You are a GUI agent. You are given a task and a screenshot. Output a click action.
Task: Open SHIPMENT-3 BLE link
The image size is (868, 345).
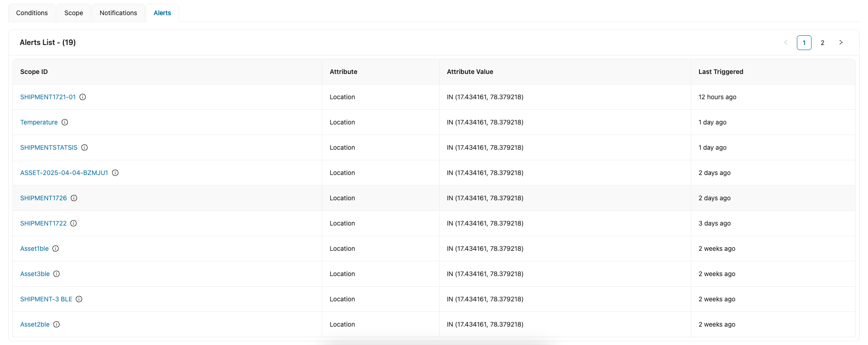(x=46, y=299)
